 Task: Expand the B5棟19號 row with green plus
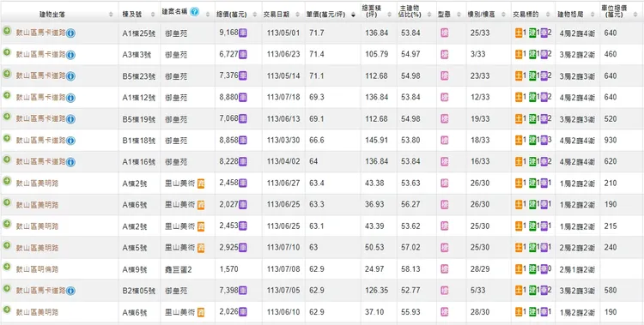point(7,117)
